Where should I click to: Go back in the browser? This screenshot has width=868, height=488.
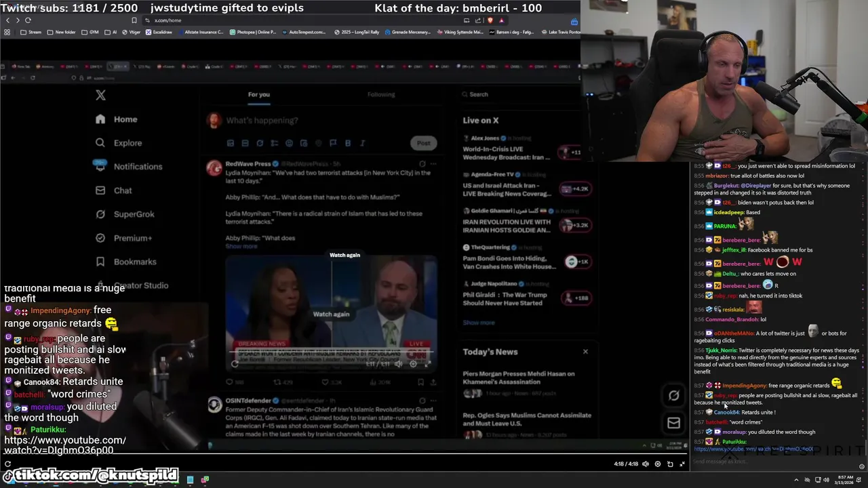pyautogui.click(x=7, y=20)
